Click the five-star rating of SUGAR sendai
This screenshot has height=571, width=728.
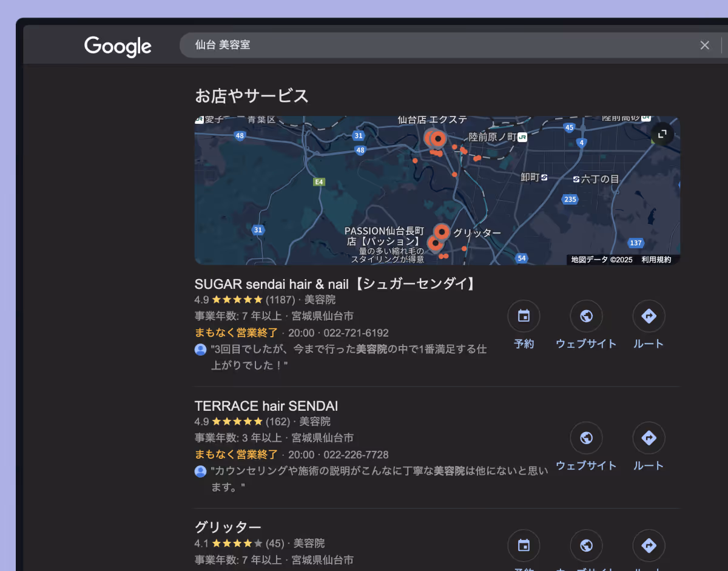point(237,300)
